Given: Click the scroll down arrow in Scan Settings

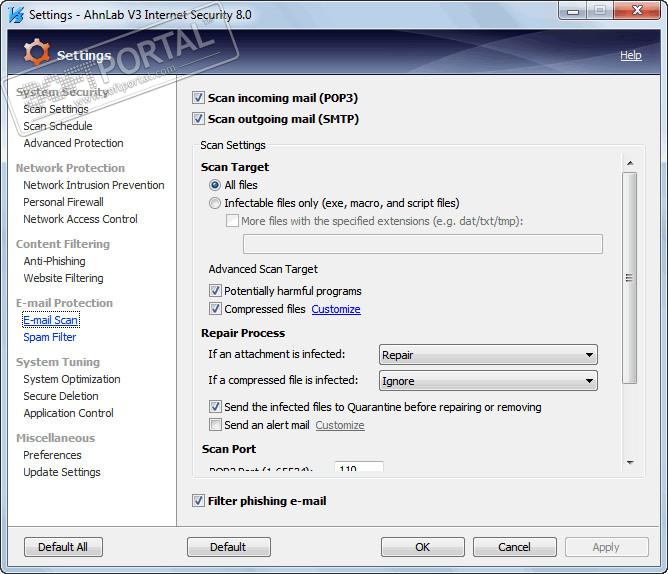Looking at the screenshot, I should pyautogui.click(x=630, y=462).
